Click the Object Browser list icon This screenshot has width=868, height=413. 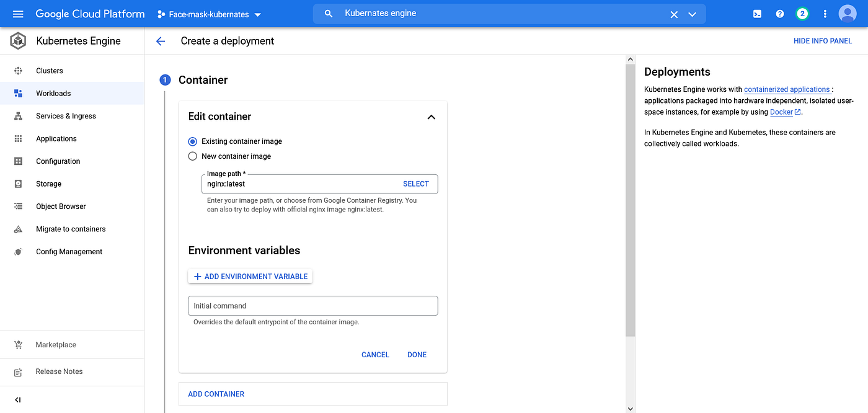[x=18, y=206]
